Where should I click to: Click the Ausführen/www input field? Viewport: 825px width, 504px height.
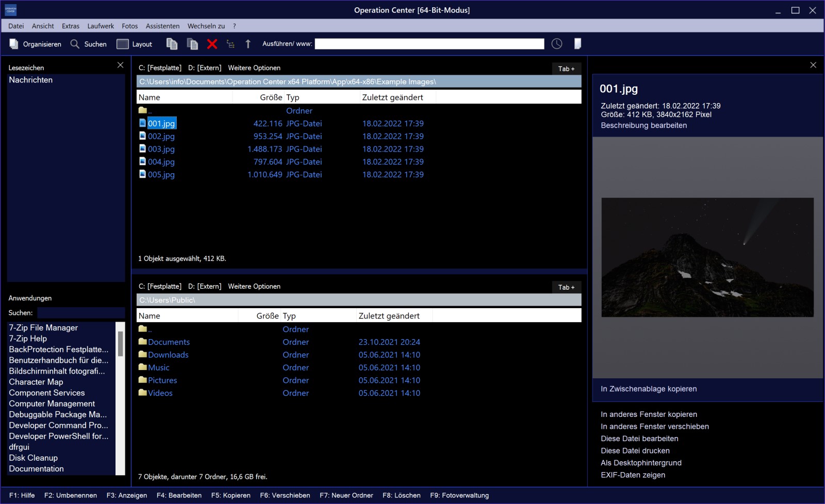coord(429,44)
